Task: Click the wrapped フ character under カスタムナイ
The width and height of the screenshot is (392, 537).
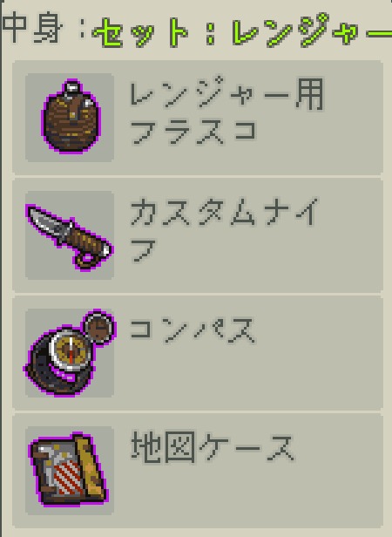Action: click(143, 251)
